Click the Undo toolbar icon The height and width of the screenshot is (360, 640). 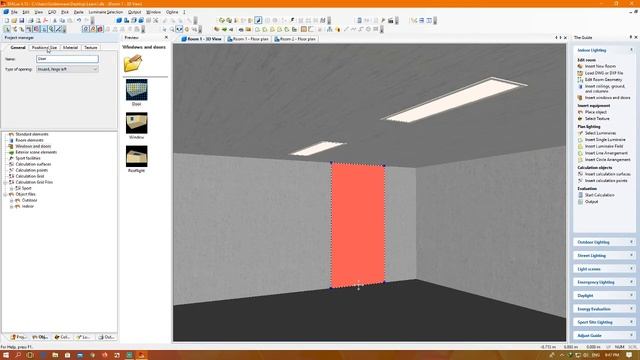[79, 20]
